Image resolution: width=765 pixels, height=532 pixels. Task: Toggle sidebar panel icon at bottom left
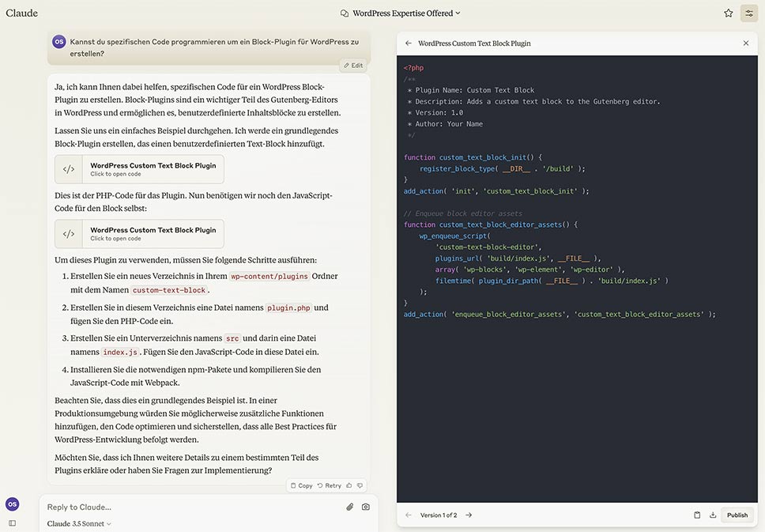(x=12, y=523)
